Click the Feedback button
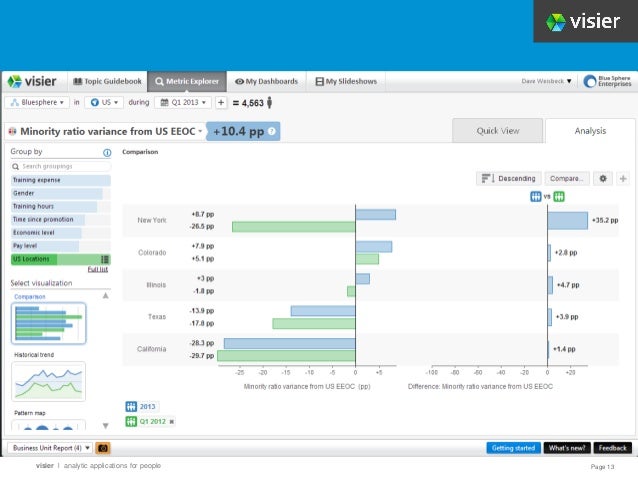This screenshot has height=479, width=638. click(612, 448)
